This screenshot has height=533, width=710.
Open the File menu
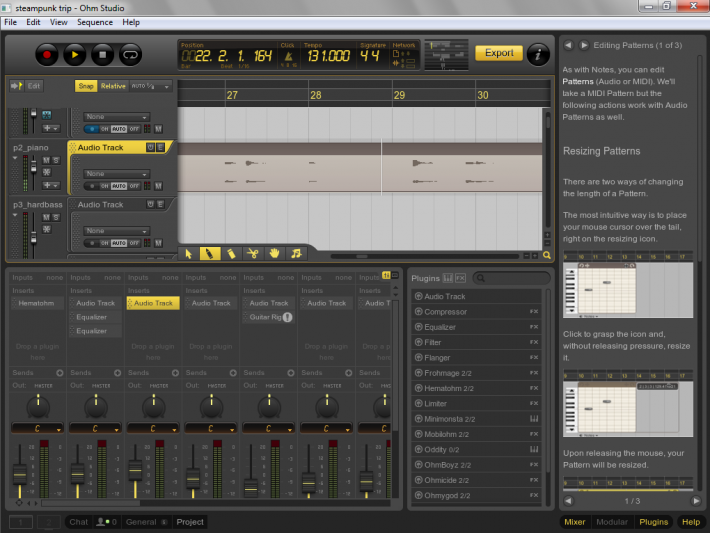point(10,22)
